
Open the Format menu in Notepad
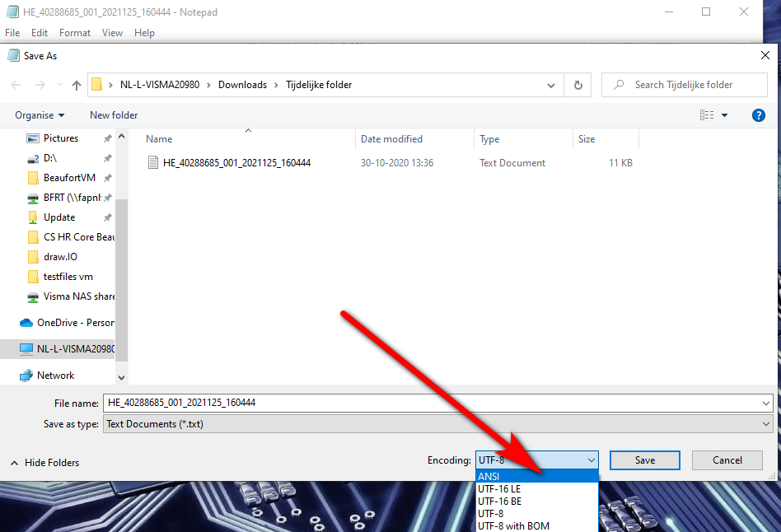[x=75, y=33]
